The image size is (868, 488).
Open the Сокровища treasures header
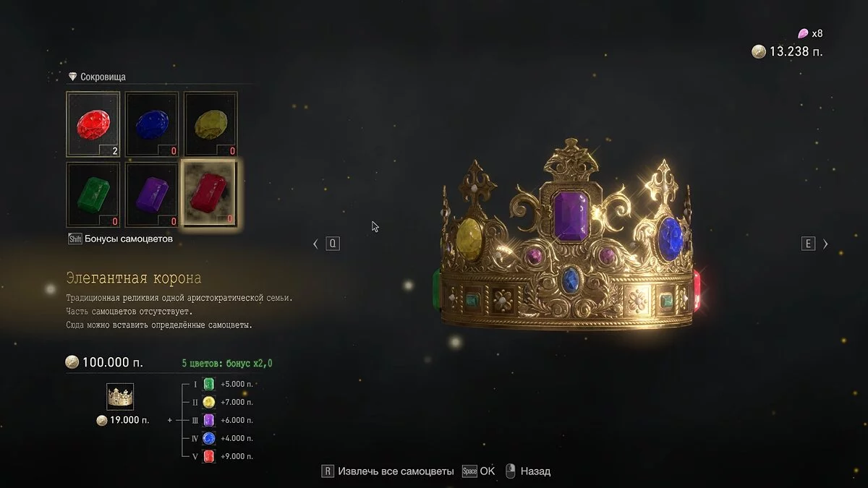click(x=97, y=77)
